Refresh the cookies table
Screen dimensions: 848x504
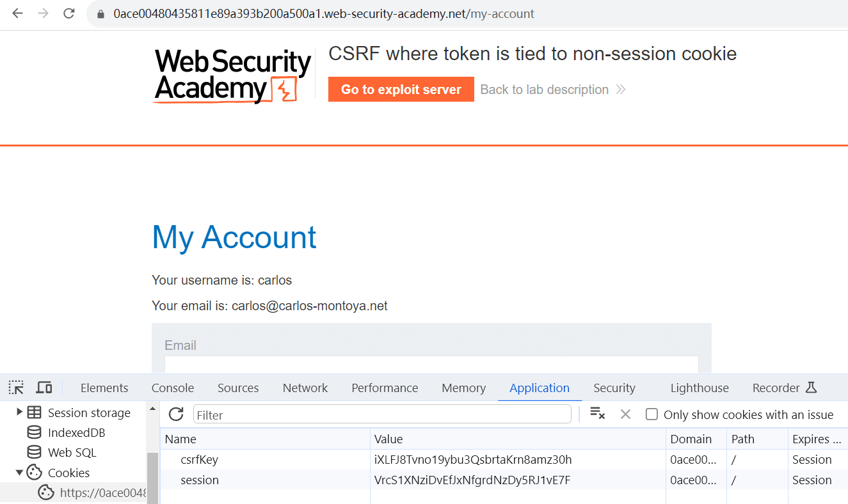[x=176, y=414]
